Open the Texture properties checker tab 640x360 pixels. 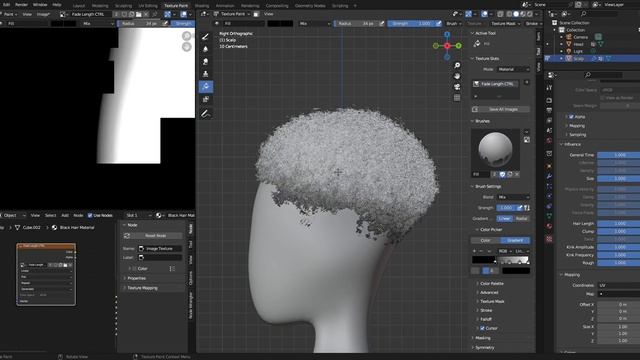click(x=549, y=239)
